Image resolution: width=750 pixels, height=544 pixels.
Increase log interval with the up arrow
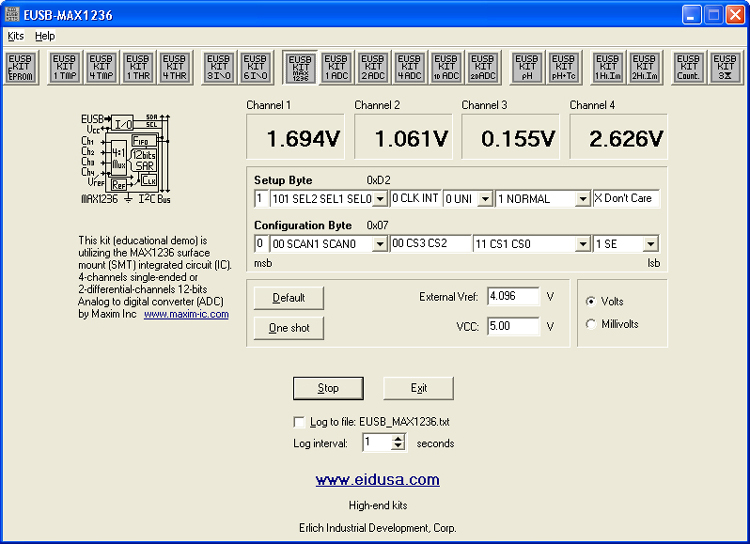398,438
